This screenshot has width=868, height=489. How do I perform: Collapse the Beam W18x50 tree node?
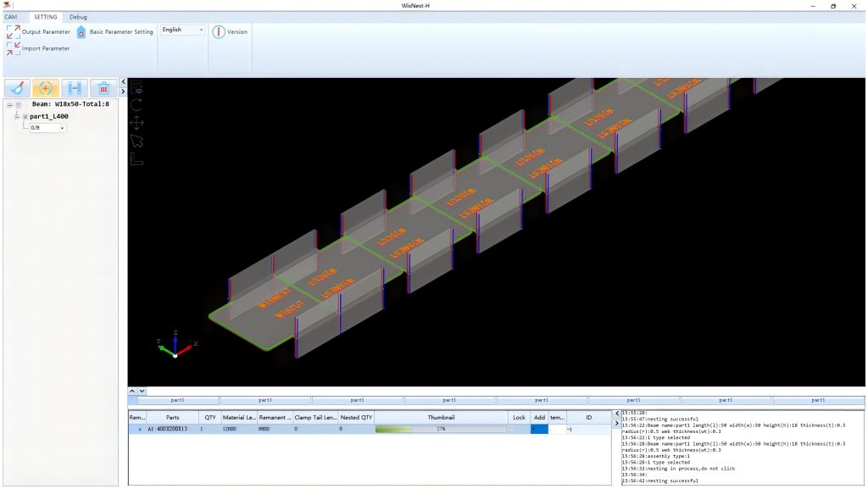click(8, 104)
